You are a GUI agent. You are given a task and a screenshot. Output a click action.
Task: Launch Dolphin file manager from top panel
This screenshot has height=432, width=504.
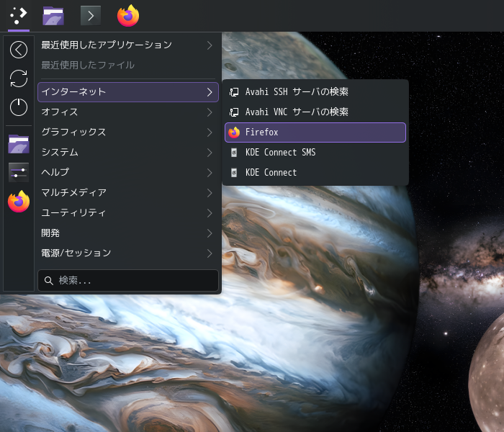pos(53,15)
